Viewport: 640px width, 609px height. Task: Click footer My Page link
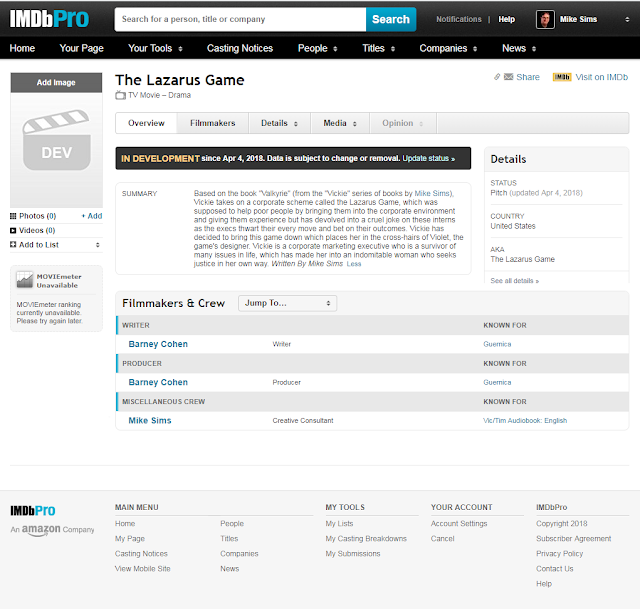click(130, 539)
